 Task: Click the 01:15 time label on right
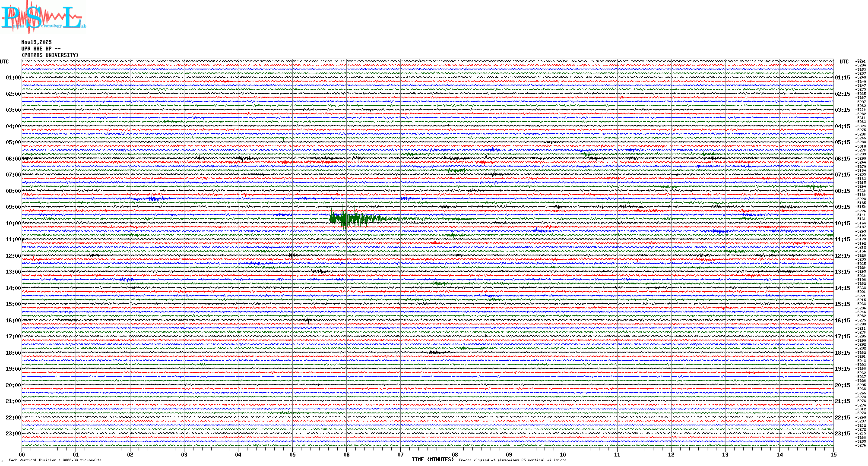point(842,78)
